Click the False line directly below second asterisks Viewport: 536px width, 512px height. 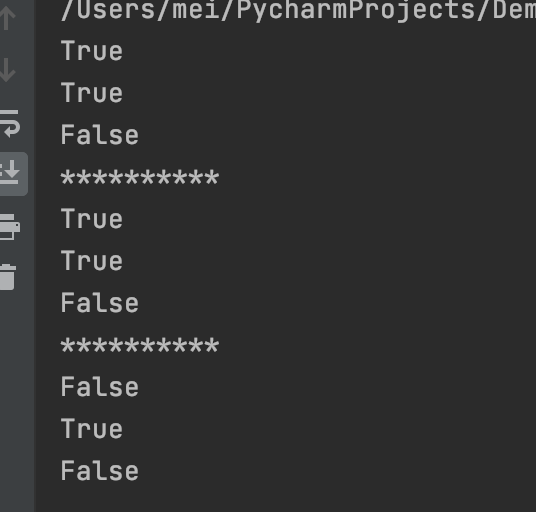coord(100,387)
